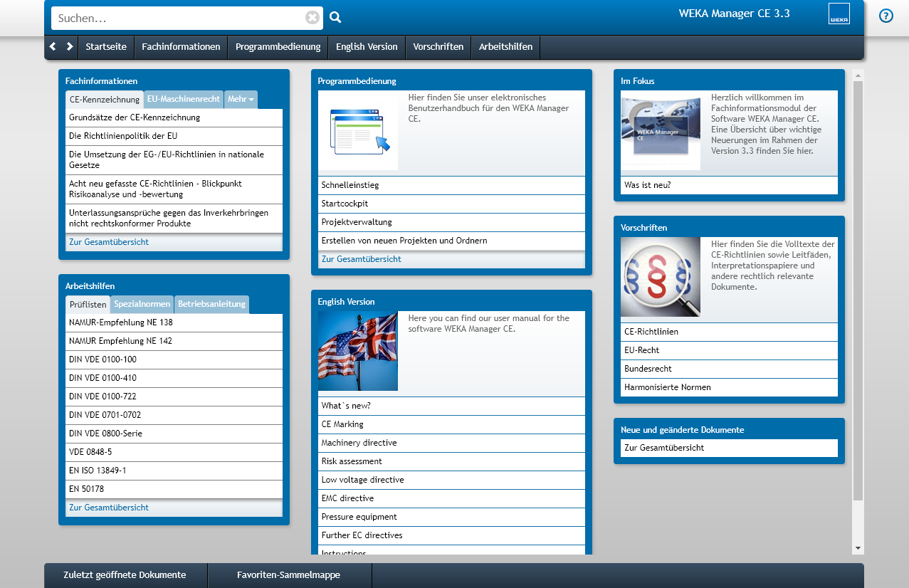Expand the Mehr dropdown tab

241,100
